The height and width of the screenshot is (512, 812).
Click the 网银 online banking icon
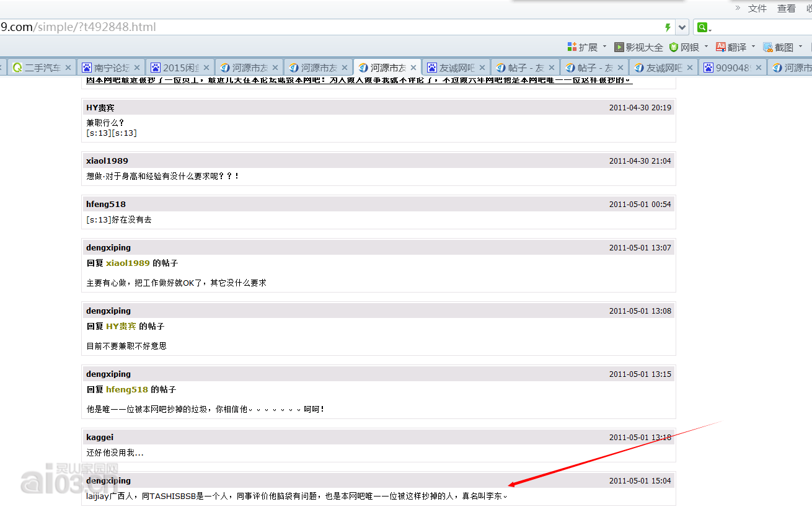tap(673, 47)
